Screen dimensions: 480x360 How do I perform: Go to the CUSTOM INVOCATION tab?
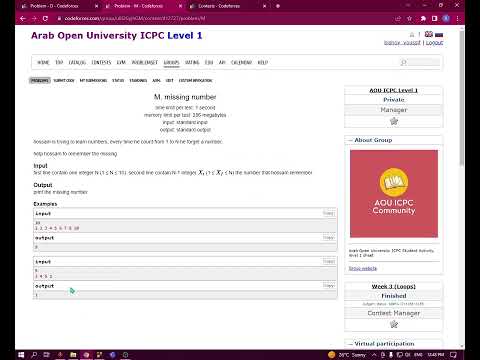195,80
